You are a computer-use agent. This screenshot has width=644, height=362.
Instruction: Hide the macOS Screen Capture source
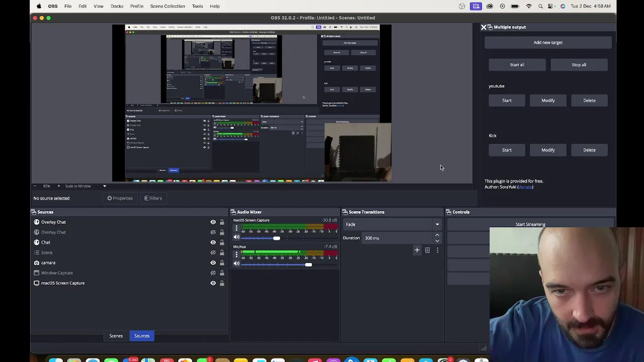pyautogui.click(x=213, y=283)
